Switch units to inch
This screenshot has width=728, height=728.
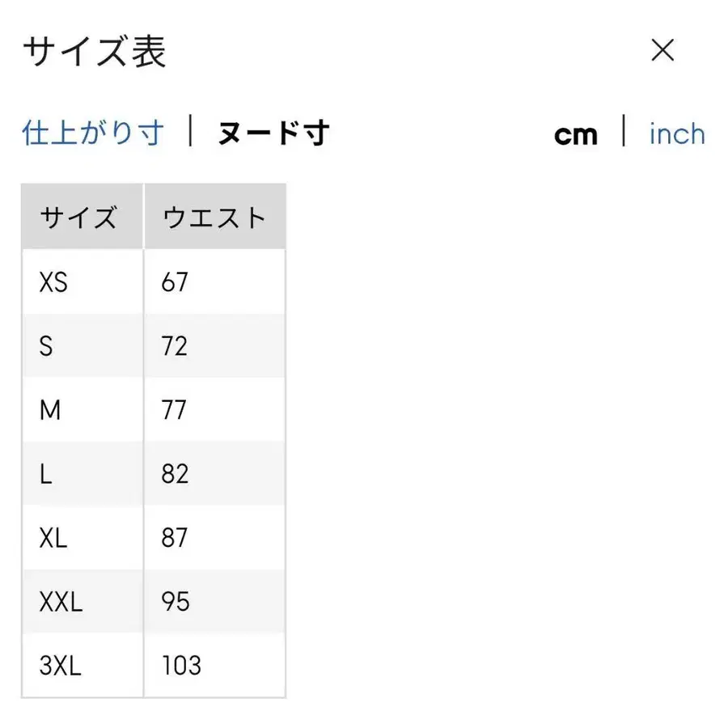point(676,133)
